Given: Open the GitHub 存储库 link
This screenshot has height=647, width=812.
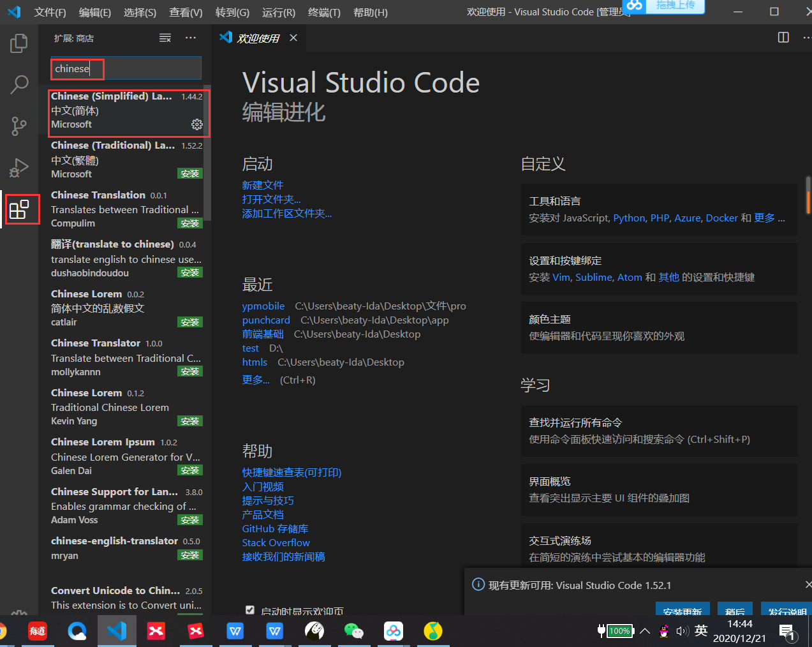Looking at the screenshot, I should pos(275,528).
